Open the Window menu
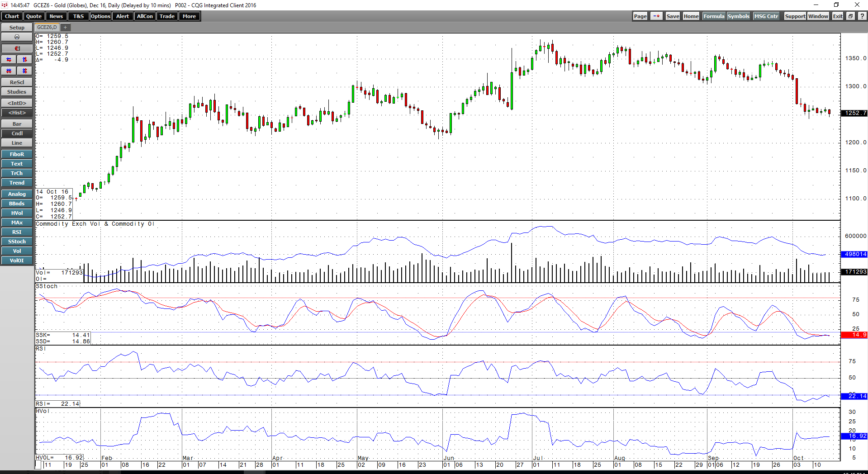868x474 pixels. pyautogui.click(x=818, y=16)
